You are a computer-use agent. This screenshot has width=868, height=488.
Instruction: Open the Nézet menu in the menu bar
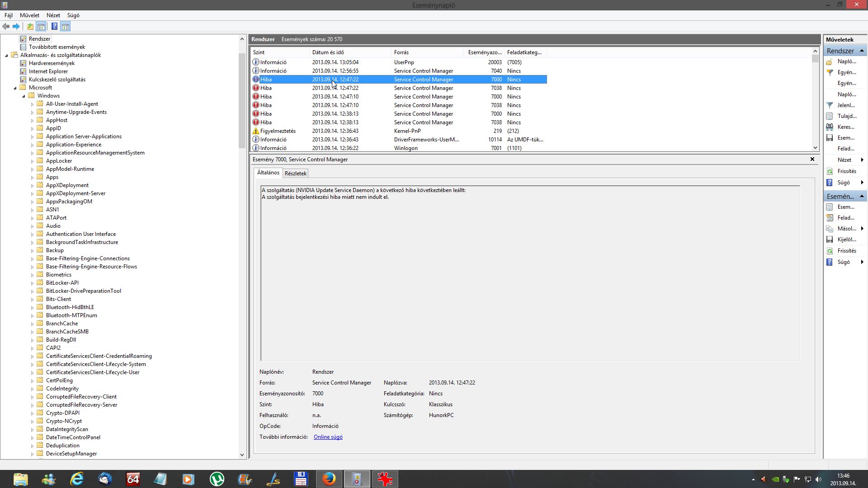click(x=53, y=15)
